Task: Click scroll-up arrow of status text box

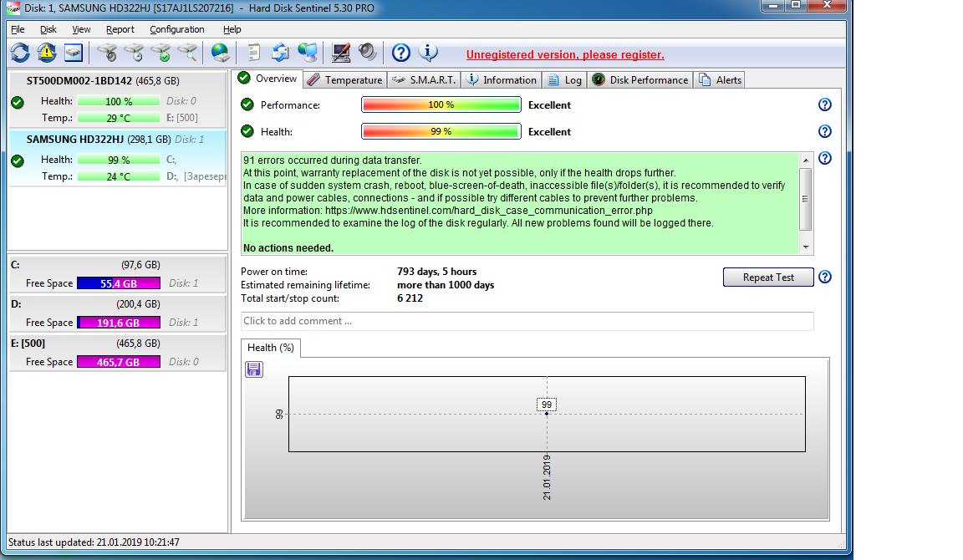Action: click(x=806, y=160)
